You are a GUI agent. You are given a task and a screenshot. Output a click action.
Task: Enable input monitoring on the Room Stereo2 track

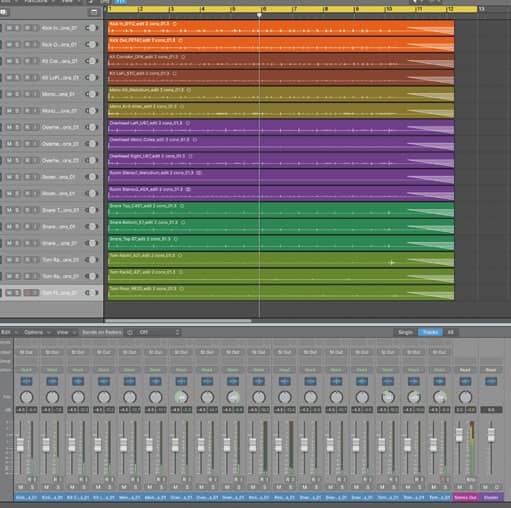click(x=35, y=193)
